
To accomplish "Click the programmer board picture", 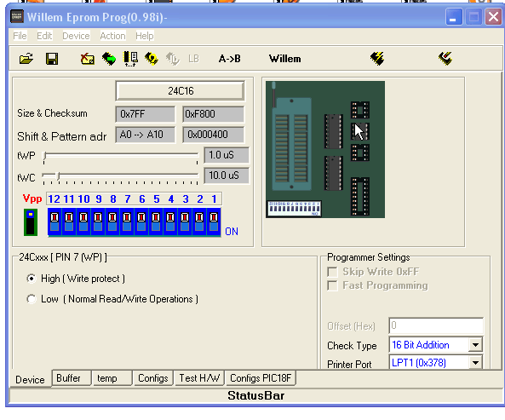I will tap(325, 149).
